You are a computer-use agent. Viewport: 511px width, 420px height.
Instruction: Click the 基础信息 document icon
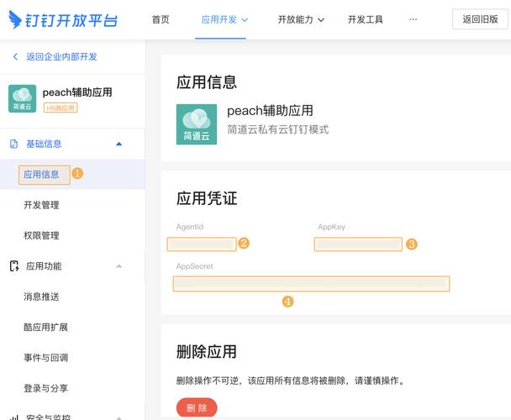point(13,144)
